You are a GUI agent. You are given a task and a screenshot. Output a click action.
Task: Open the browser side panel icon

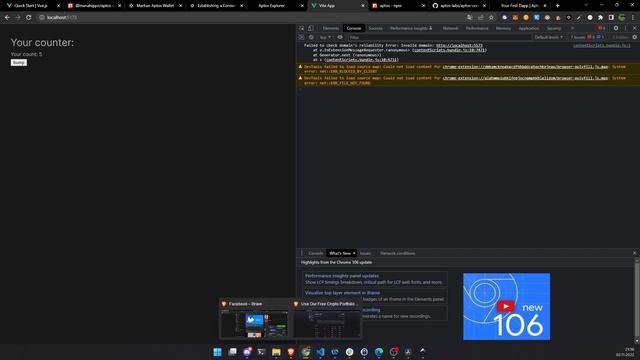[x=611, y=18]
